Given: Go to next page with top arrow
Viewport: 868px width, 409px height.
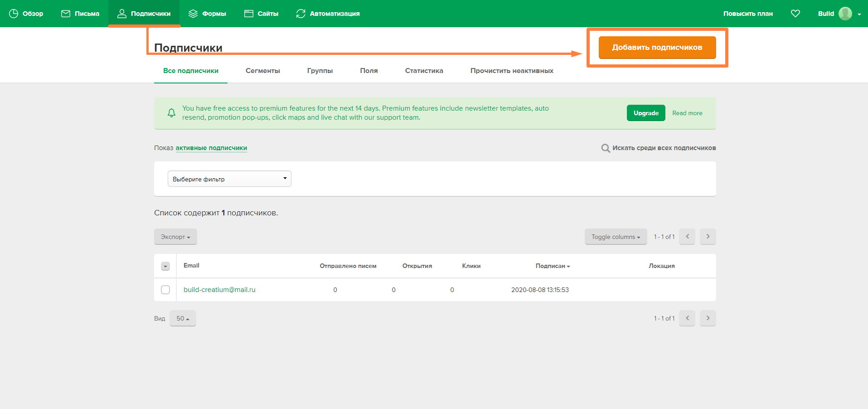Looking at the screenshot, I should [708, 237].
